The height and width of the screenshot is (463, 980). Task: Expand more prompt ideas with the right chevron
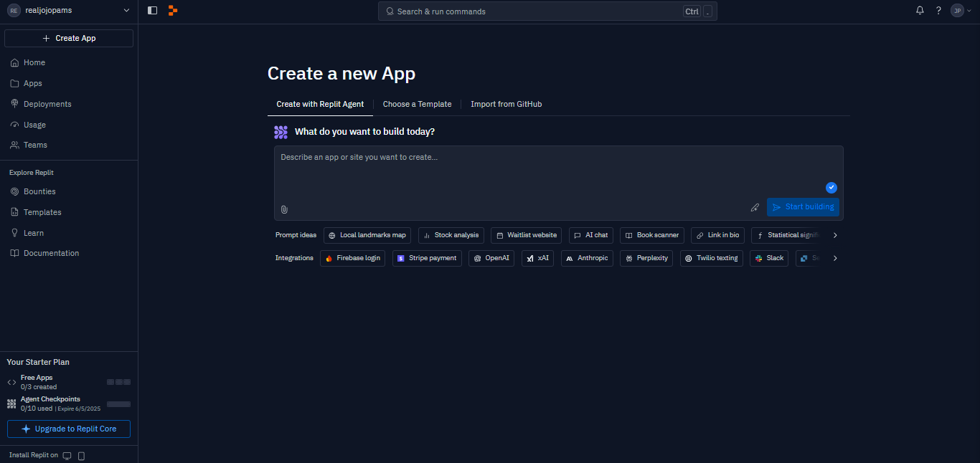[834, 234]
